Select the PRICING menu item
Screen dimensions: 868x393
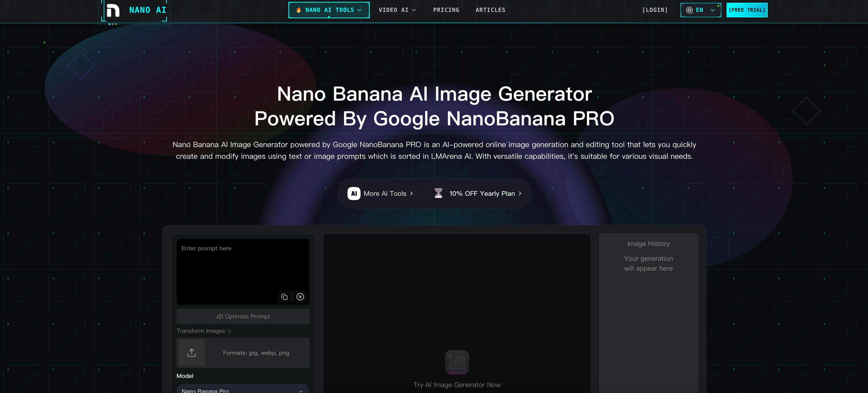[446, 10]
